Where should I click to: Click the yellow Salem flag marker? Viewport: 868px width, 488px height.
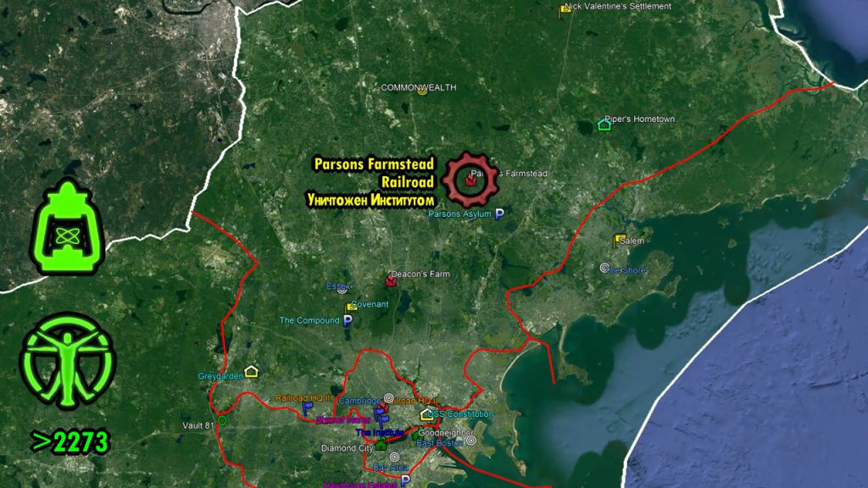click(x=619, y=241)
